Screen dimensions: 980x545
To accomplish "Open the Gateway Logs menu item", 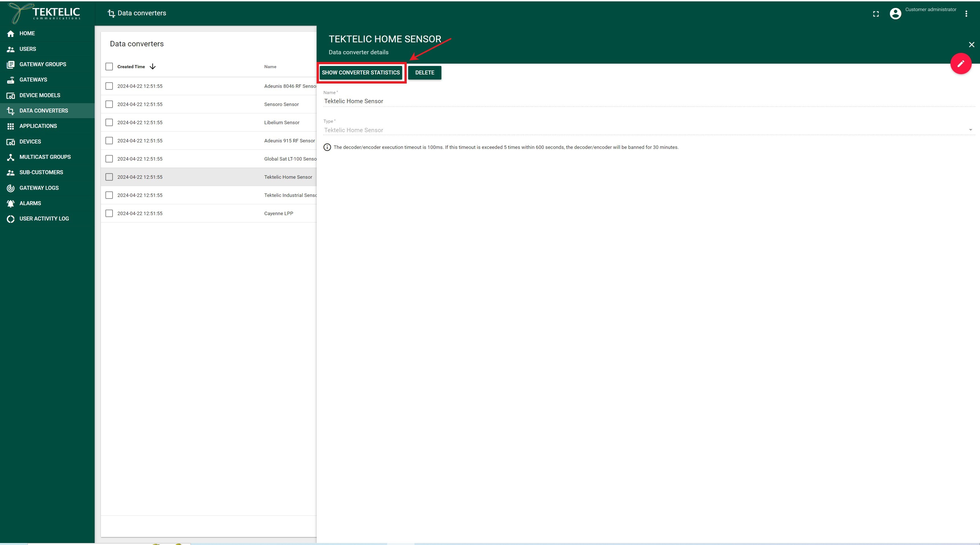I will click(x=47, y=188).
